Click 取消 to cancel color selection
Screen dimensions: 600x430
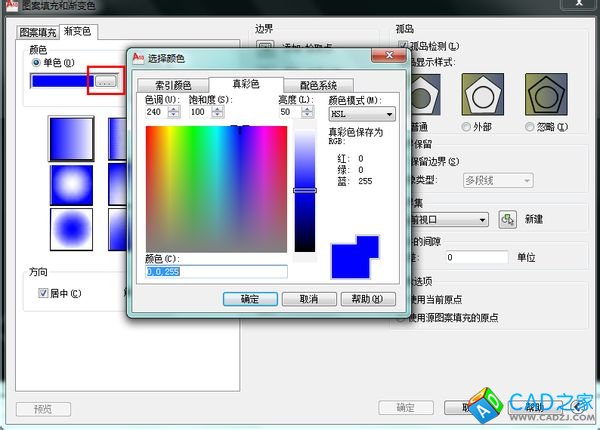click(x=301, y=298)
